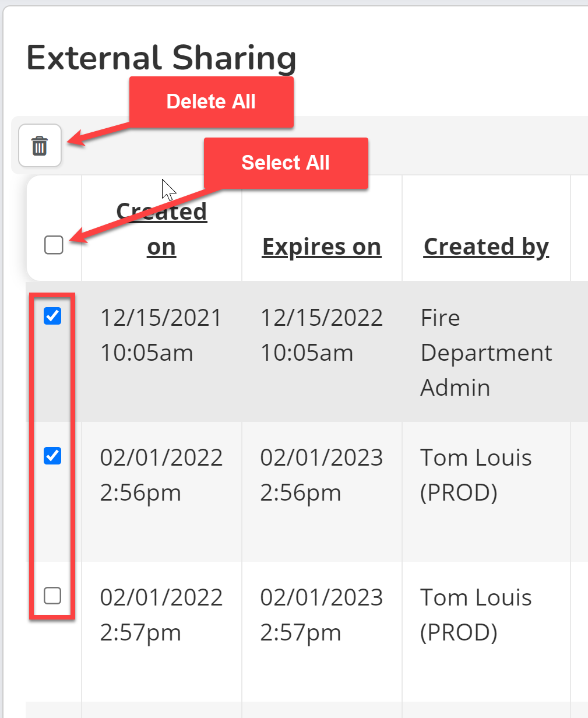Click Tom Louis (PROD) in the 2:56pm row
The height and width of the screenshot is (718, 588).
tap(476, 475)
